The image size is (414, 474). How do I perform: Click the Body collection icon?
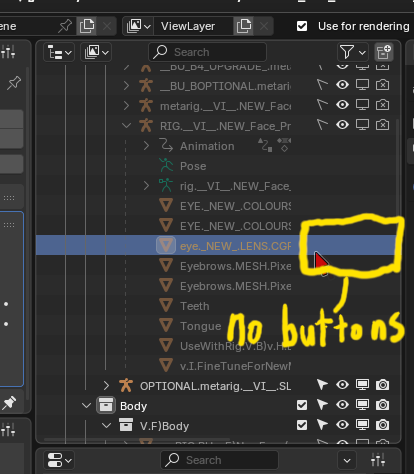(x=106, y=405)
